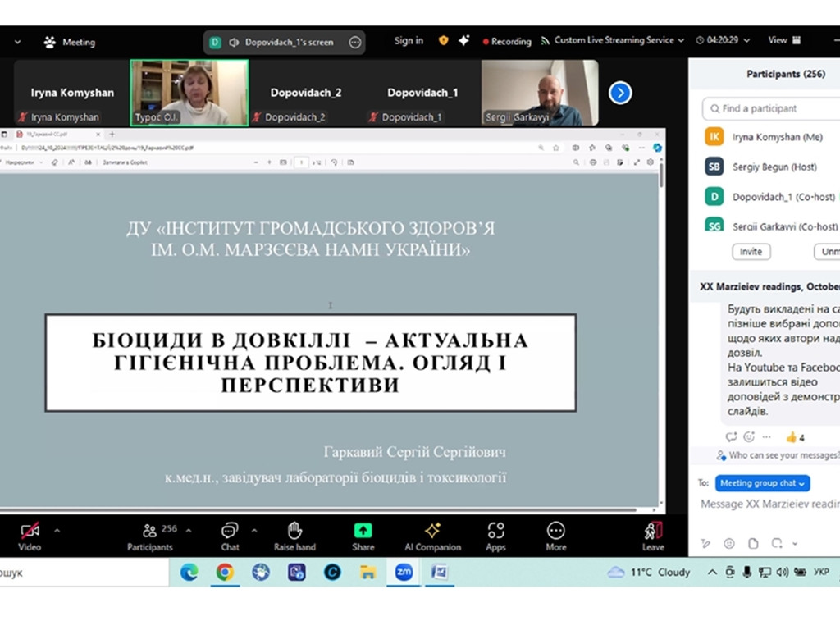Click Sign in at the top

click(409, 41)
